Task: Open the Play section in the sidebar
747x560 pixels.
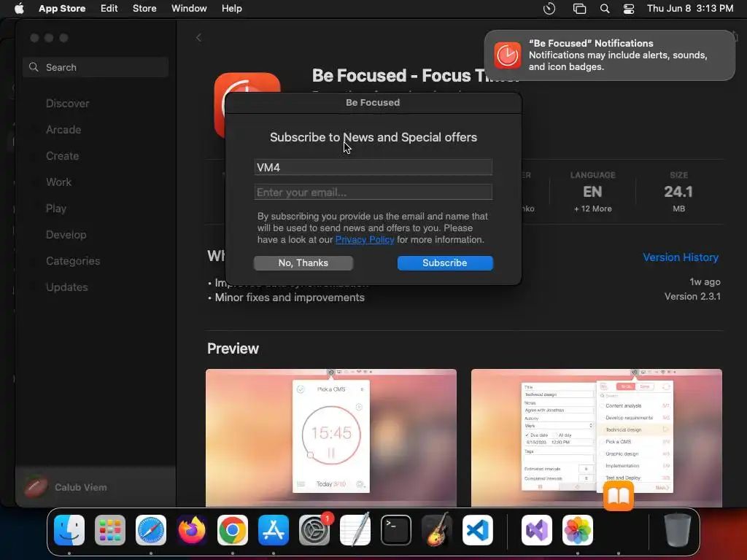Action: click(x=55, y=208)
